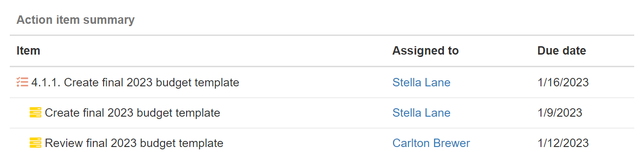Image resolution: width=644 pixels, height=168 pixels.
Task: Click the Action item summary heading
Action: click(x=76, y=20)
